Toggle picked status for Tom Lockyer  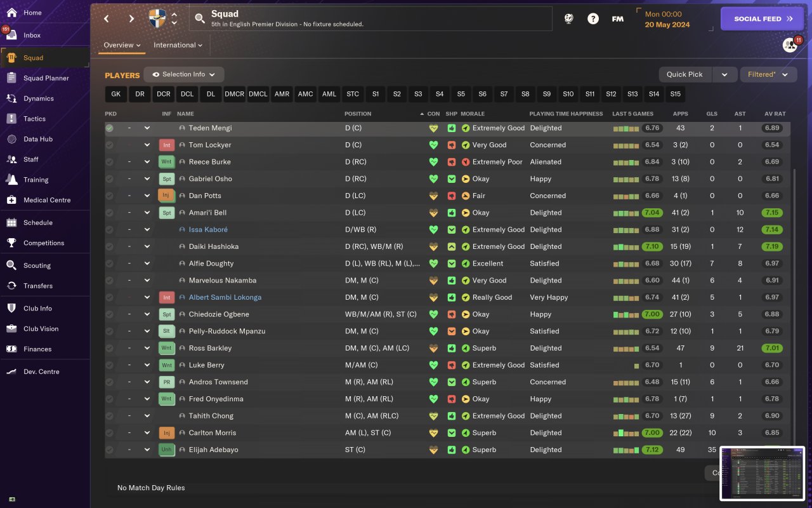[110, 145]
